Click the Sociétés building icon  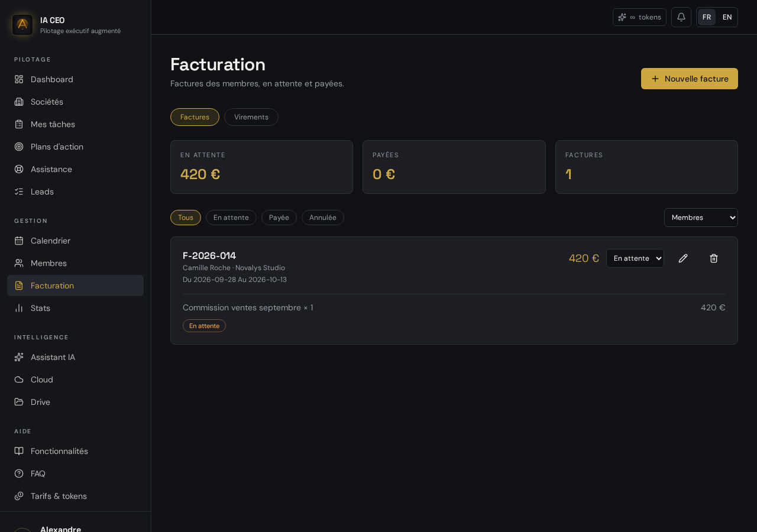coord(19,102)
